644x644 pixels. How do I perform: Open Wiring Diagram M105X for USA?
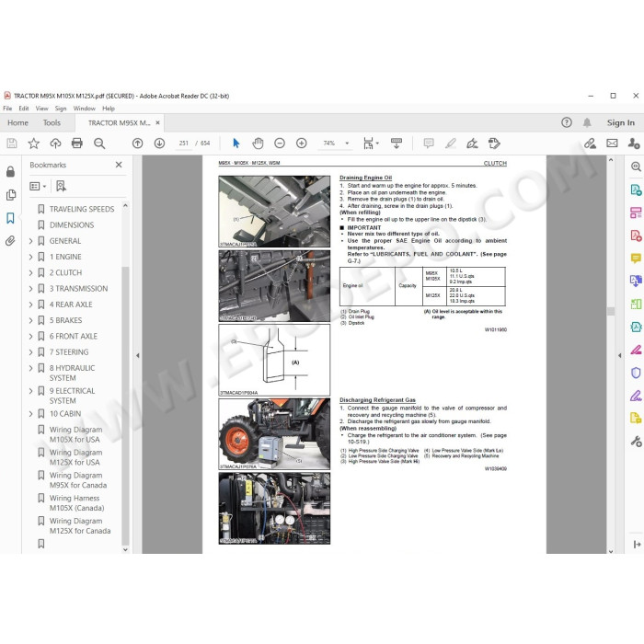point(76,434)
